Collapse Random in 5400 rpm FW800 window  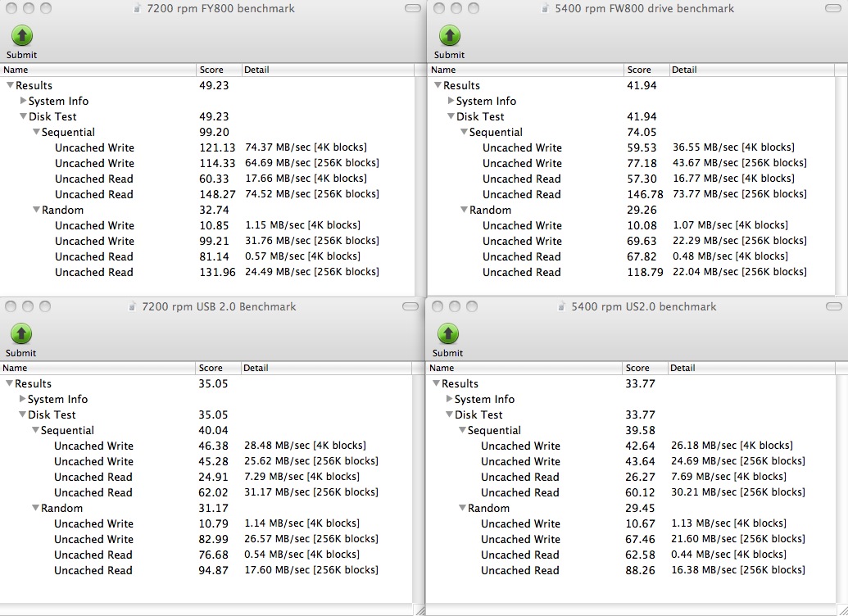coord(464,210)
